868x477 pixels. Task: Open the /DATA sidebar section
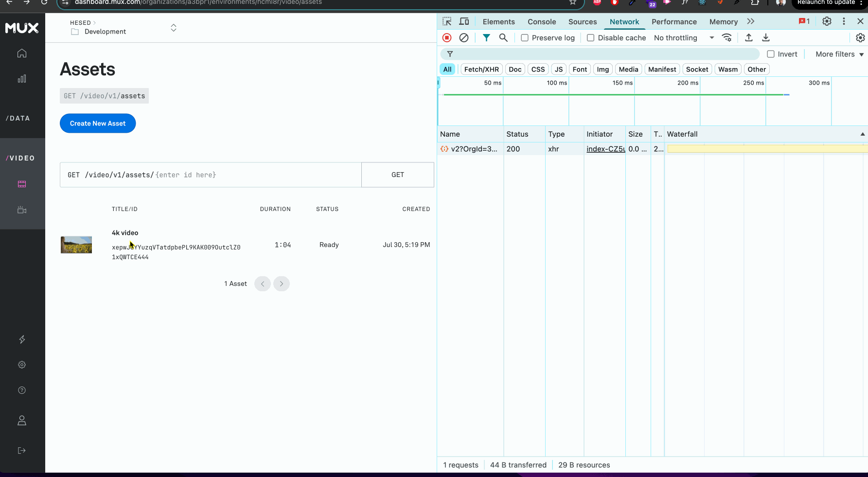(x=18, y=119)
